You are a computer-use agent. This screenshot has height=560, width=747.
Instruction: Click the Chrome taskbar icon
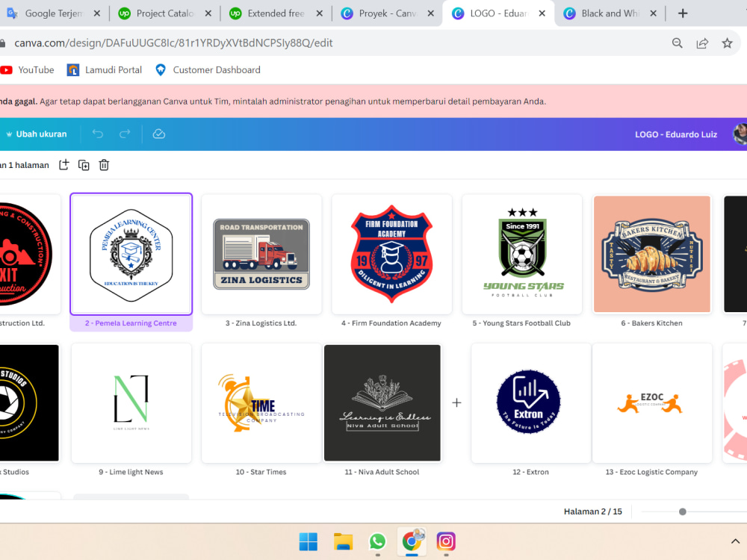412,542
